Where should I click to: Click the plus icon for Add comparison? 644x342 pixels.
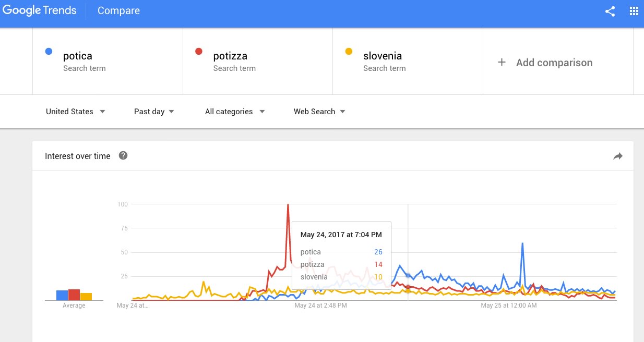502,62
